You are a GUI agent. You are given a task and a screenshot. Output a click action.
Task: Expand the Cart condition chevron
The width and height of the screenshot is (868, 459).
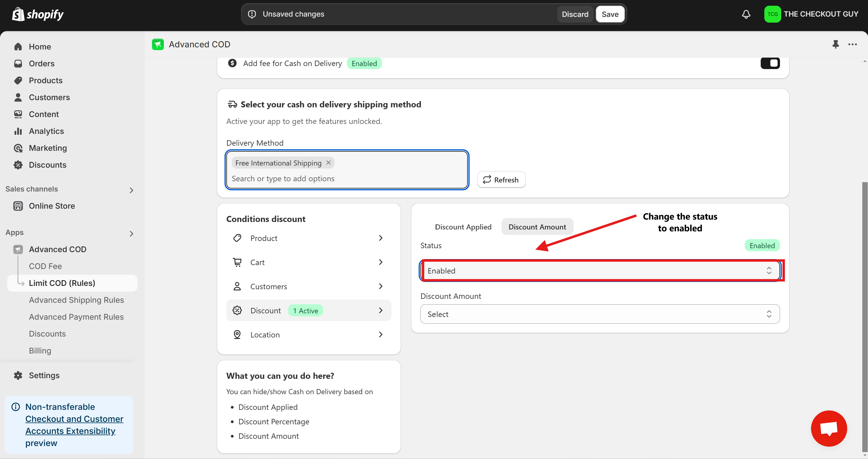[x=380, y=262]
